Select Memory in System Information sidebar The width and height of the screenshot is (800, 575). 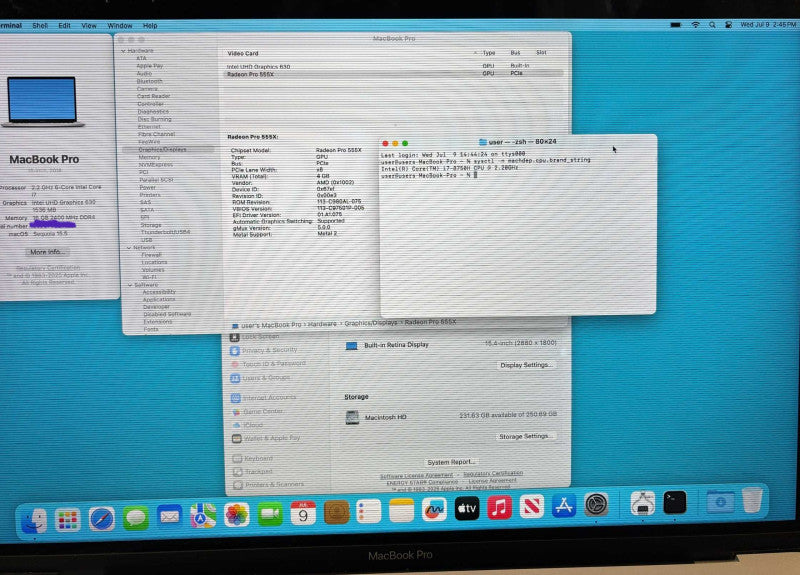point(149,157)
